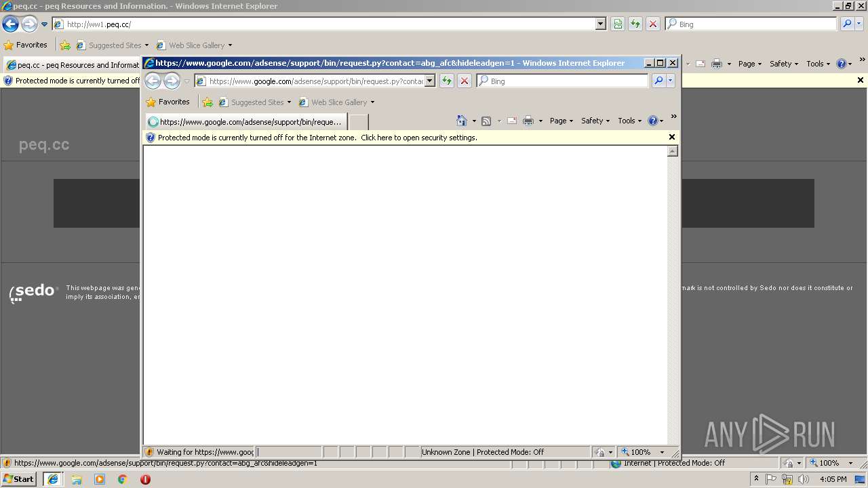Click the Bing search magnifier in front window
This screenshot has height=488, width=868.
658,81
